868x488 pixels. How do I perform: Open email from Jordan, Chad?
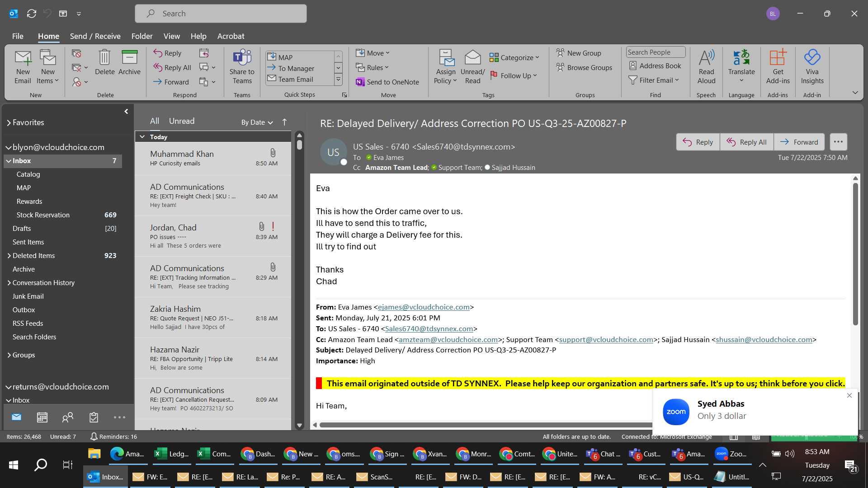coord(213,236)
